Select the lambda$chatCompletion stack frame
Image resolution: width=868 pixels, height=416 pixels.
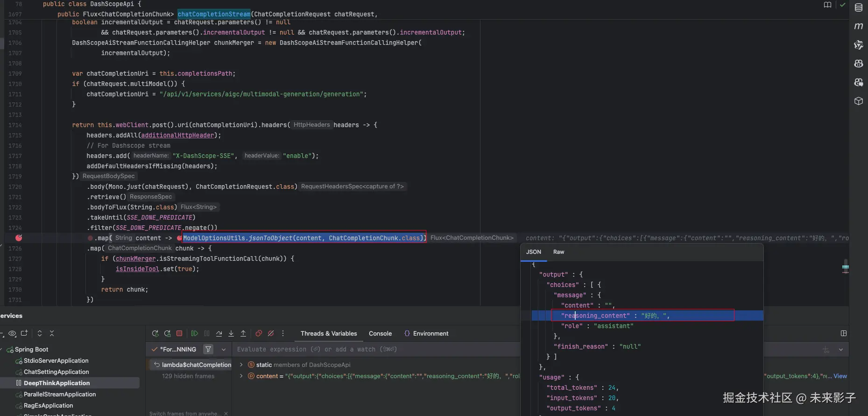(x=191, y=365)
